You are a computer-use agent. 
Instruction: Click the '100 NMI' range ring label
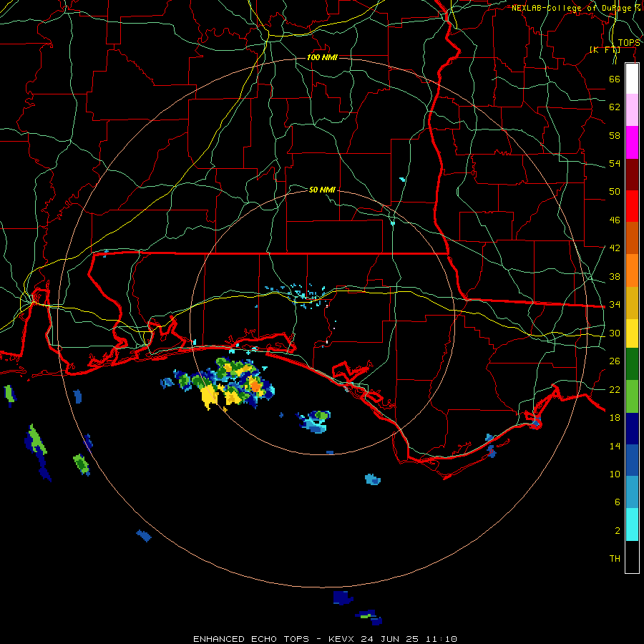point(322,57)
